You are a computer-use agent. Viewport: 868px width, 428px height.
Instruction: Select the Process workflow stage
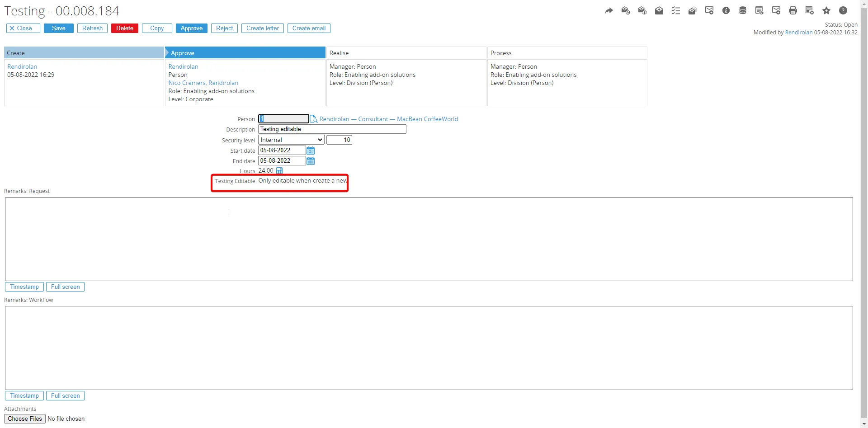(x=567, y=53)
